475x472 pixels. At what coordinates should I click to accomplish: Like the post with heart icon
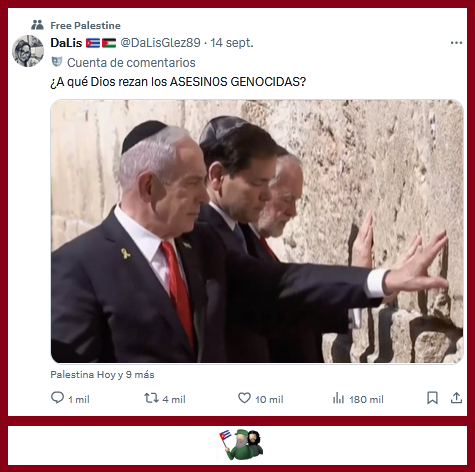244,398
